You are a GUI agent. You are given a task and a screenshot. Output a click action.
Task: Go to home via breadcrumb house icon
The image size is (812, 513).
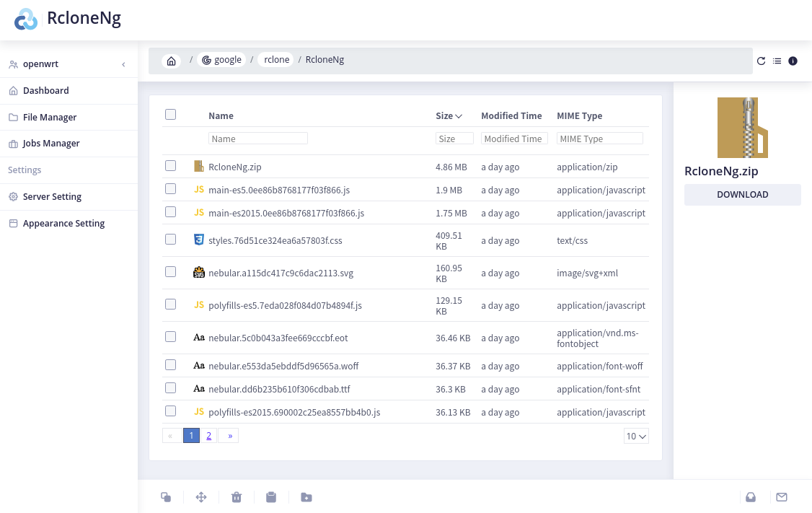coord(172,61)
